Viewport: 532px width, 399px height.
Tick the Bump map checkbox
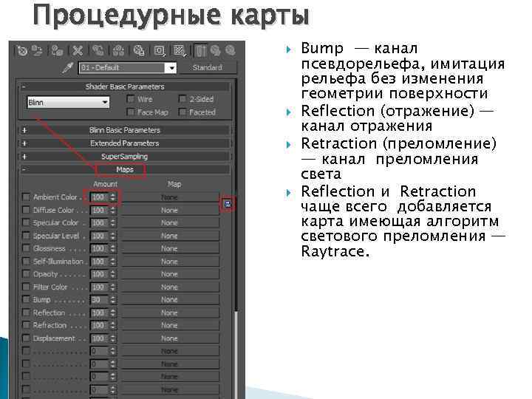(x=26, y=299)
